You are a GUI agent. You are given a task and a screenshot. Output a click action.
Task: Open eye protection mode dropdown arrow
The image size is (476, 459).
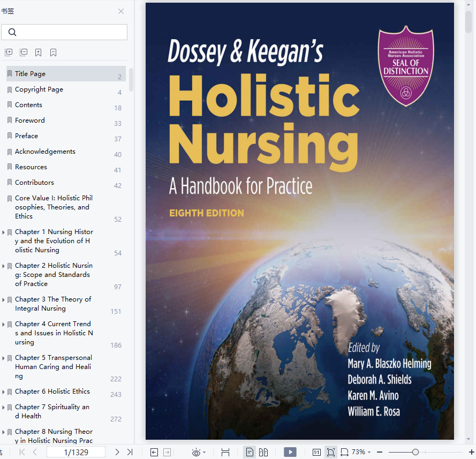pos(205,453)
